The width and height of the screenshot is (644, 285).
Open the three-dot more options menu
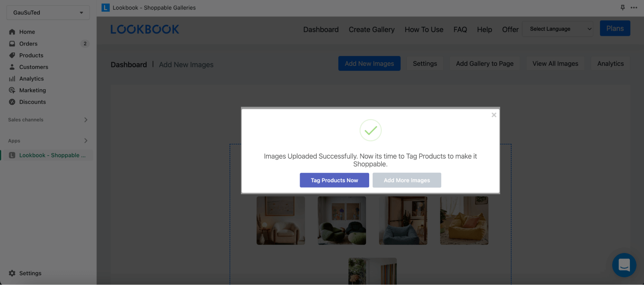click(x=634, y=7)
